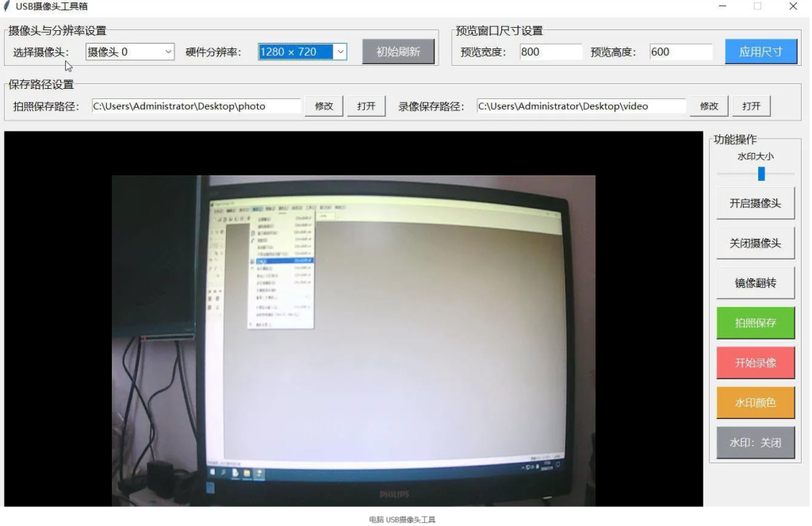The image size is (812, 526).
Task: Take a photo with 拍照保存
Action: coord(756,323)
